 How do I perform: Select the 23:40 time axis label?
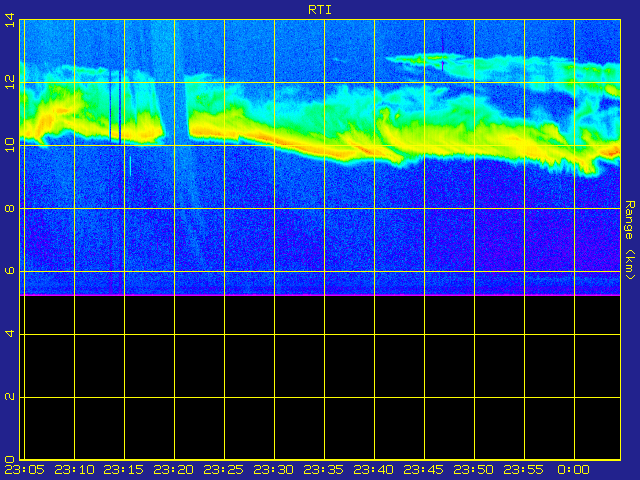[x=373, y=470]
